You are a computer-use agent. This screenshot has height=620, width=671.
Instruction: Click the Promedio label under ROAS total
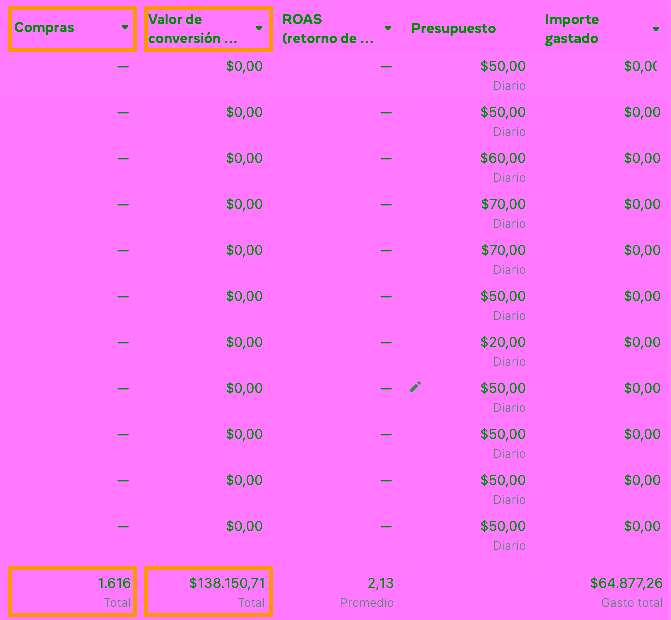(x=366, y=603)
